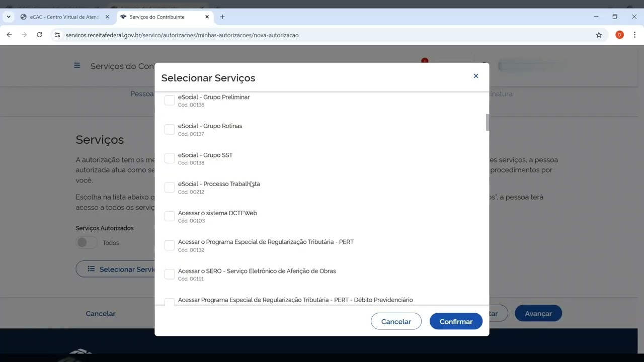The width and height of the screenshot is (644, 362).
Task: Check the PERT Cód. 00132 checkbox
Action: click(170, 245)
